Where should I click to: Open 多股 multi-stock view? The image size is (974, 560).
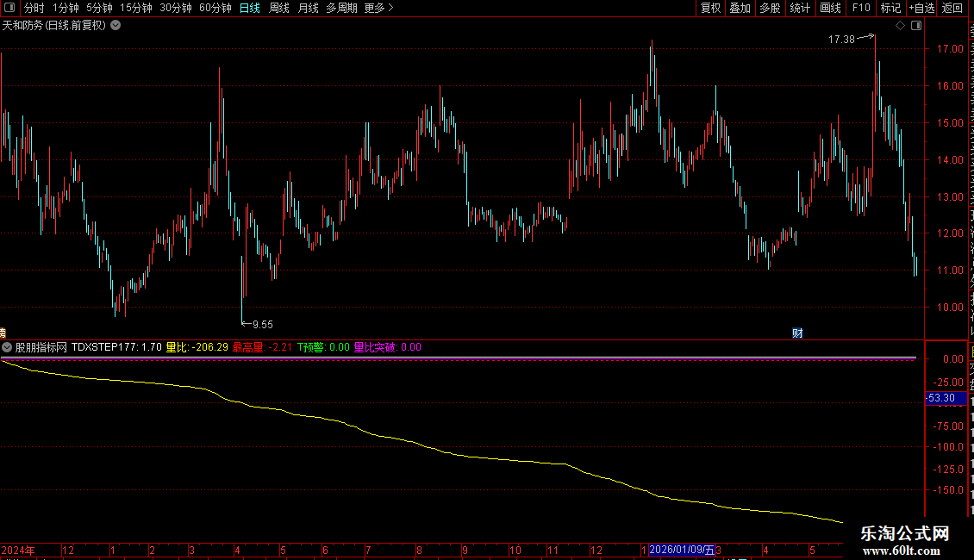[770, 8]
